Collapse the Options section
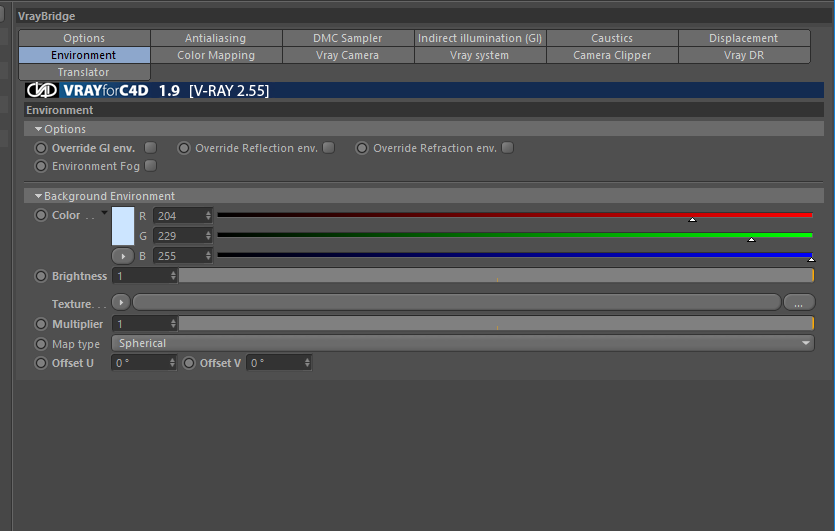This screenshot has height=531, width=835. pyautogui.click(x=38, y=129)
